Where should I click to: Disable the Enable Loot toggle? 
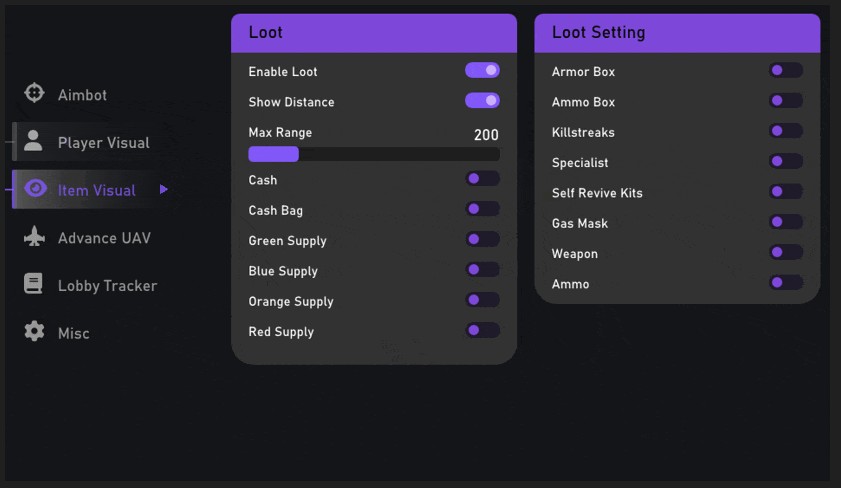pos(482,70)
